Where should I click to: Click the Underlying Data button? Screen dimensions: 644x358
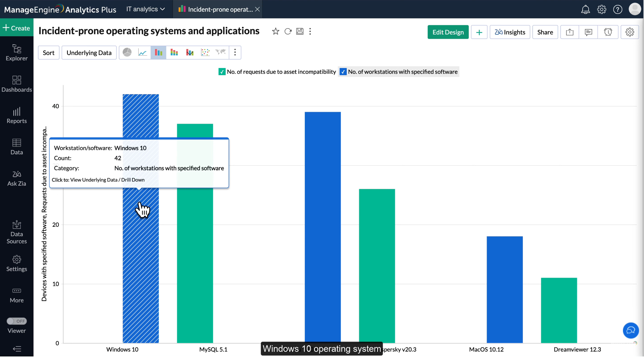point(89,53)
